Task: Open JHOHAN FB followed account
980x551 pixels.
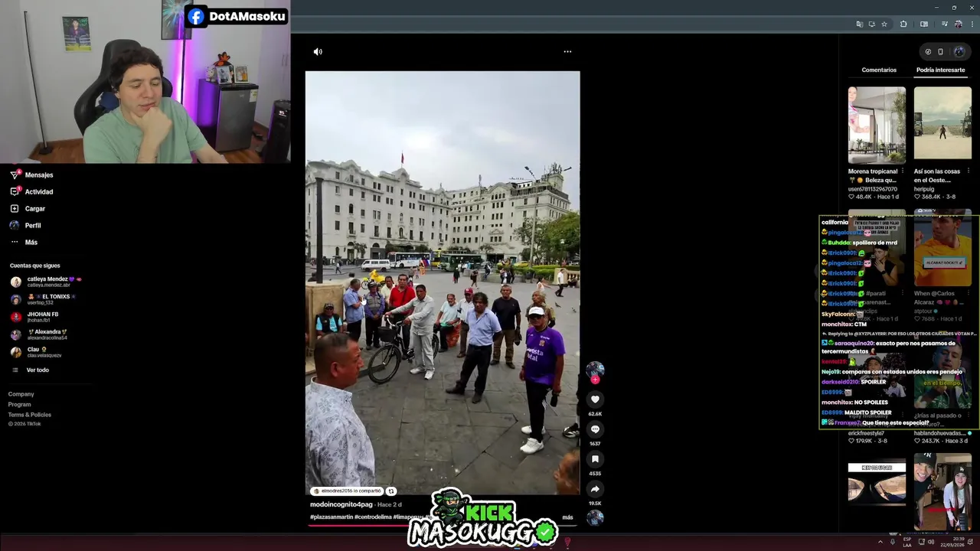Action: (34, 317)
